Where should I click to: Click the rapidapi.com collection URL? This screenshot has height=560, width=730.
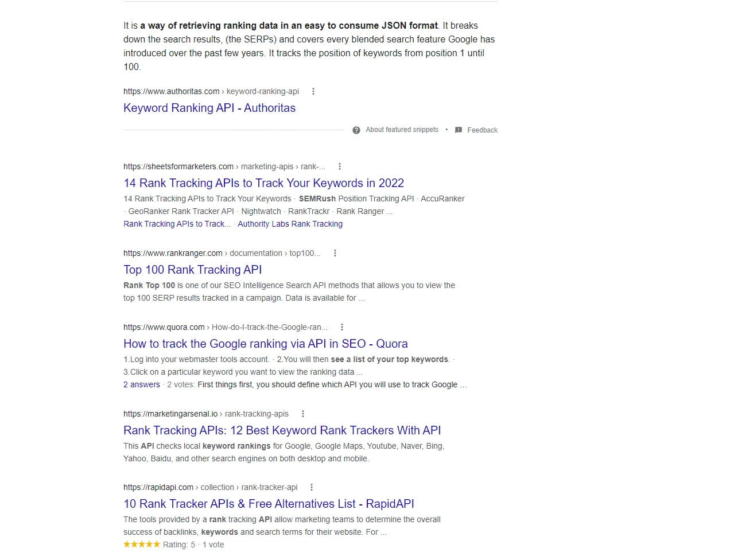211,487
